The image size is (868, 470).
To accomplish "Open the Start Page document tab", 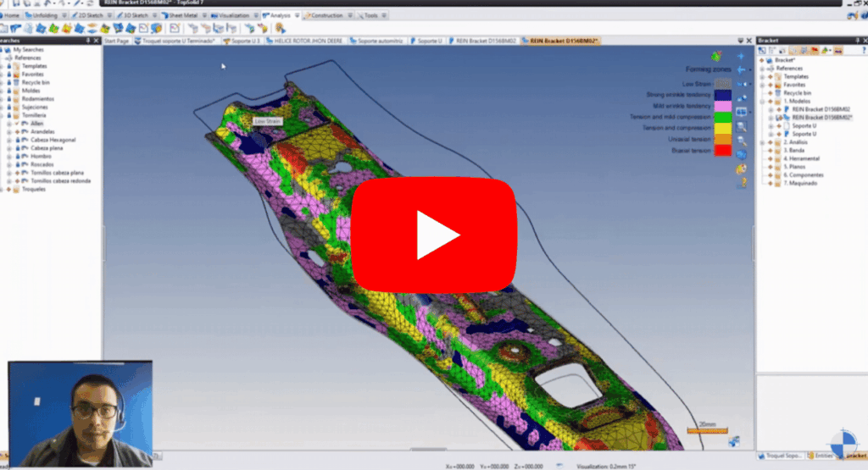I will [116, 41].
